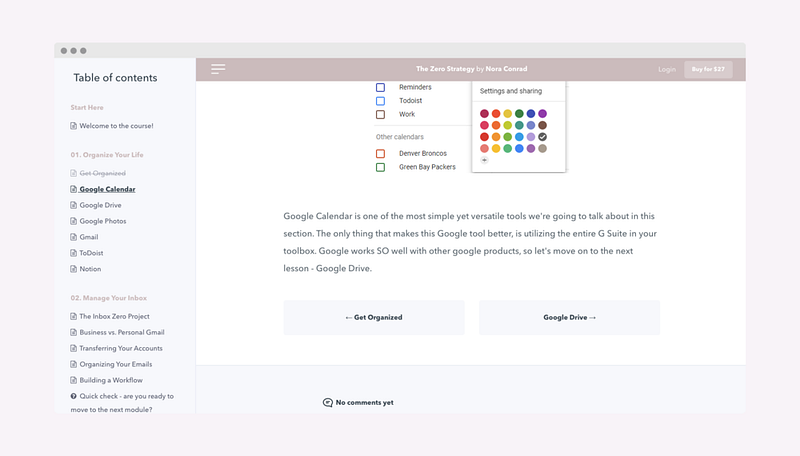
Task: Open the hamburger menu icon
Action: coord(218,69)
